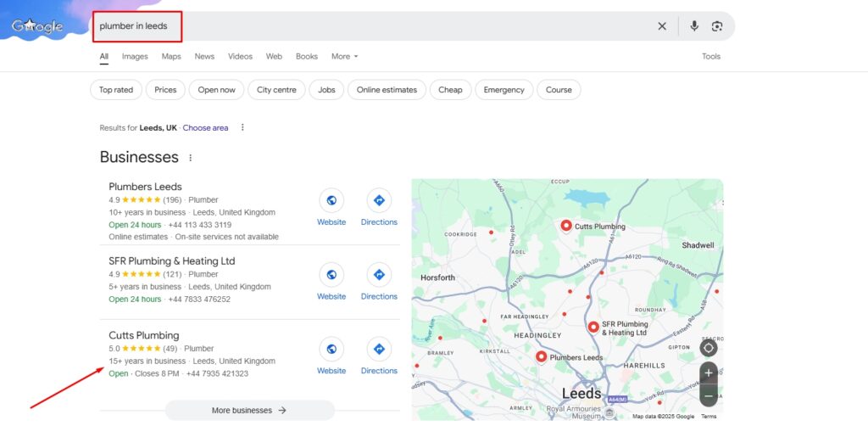Get Directions icon for Cutts Plumbing

click(x=379, y=349)
